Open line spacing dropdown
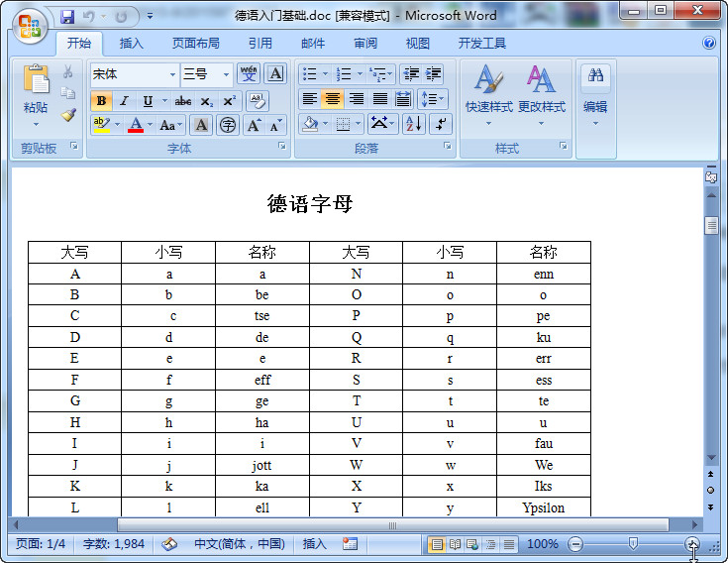 (x=433, y=99)
